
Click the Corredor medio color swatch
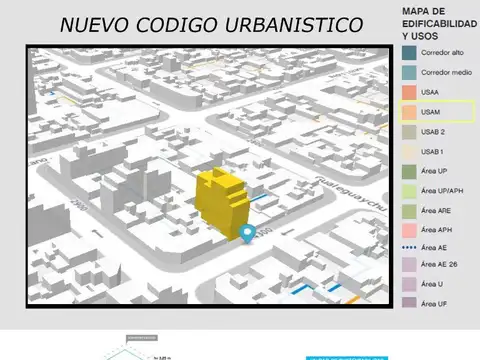click(409, 73)
